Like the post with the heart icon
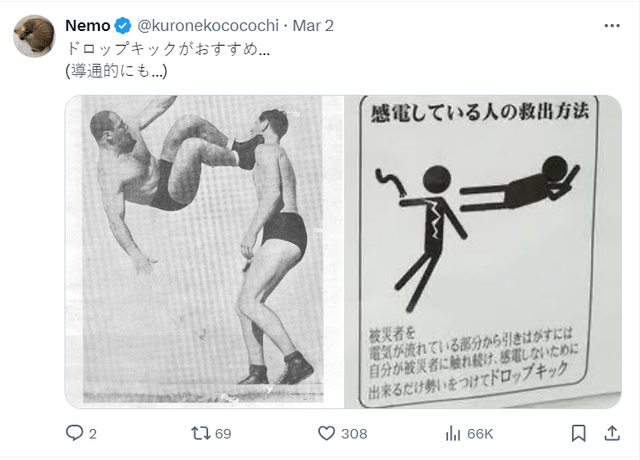 click(326, 433)
